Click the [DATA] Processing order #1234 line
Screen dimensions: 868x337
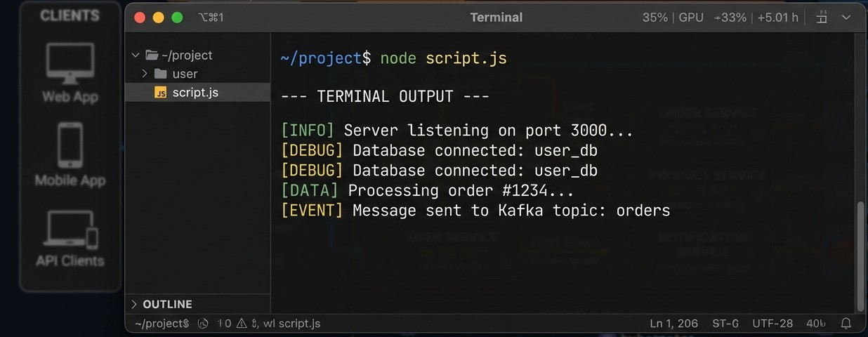[428, 190]
